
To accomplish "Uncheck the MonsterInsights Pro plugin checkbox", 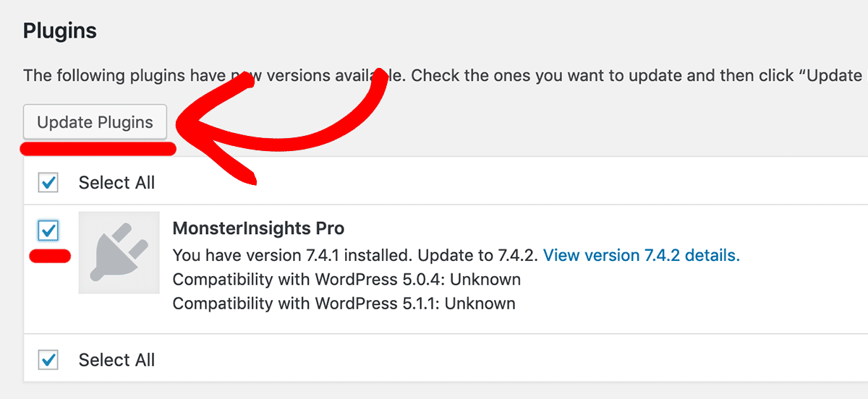I will pyautogui.click(x=48, y=231).
